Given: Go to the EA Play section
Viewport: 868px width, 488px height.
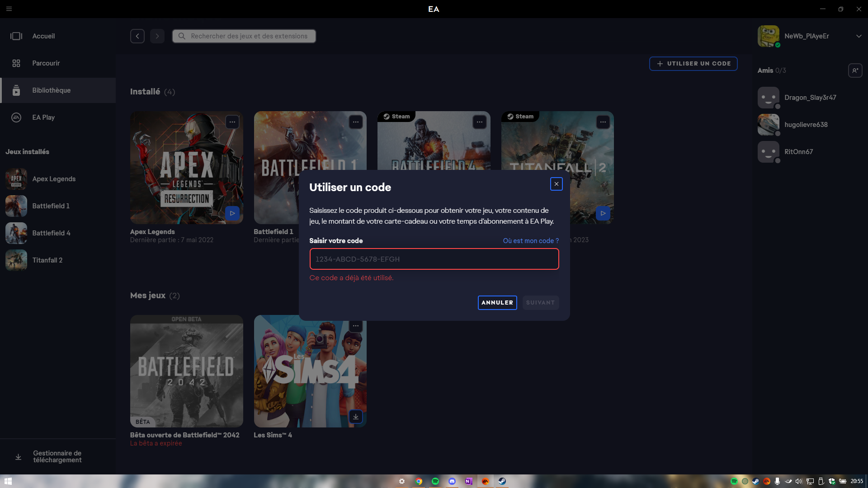Looking at the screenshot, I should coord(43,117).
